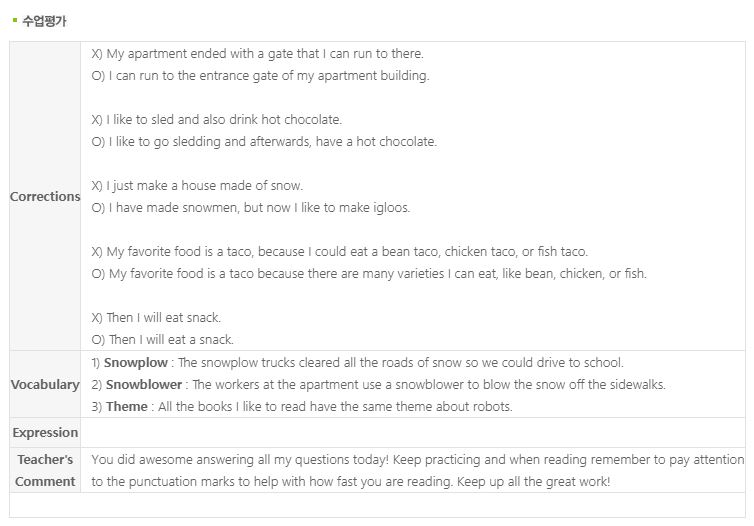Click the bold vocabulary word Theme
This screenshot has height=526, width=754.
coord(126,406)
